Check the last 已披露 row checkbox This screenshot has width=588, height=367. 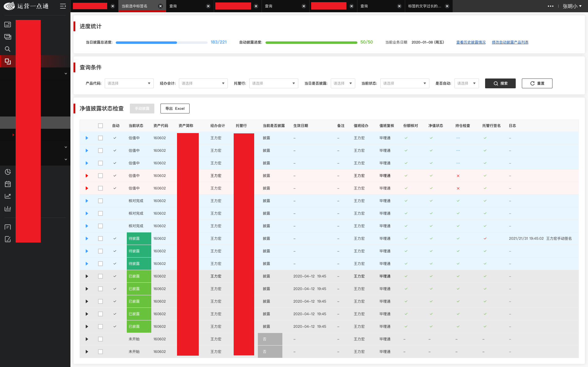coord(100,327)
